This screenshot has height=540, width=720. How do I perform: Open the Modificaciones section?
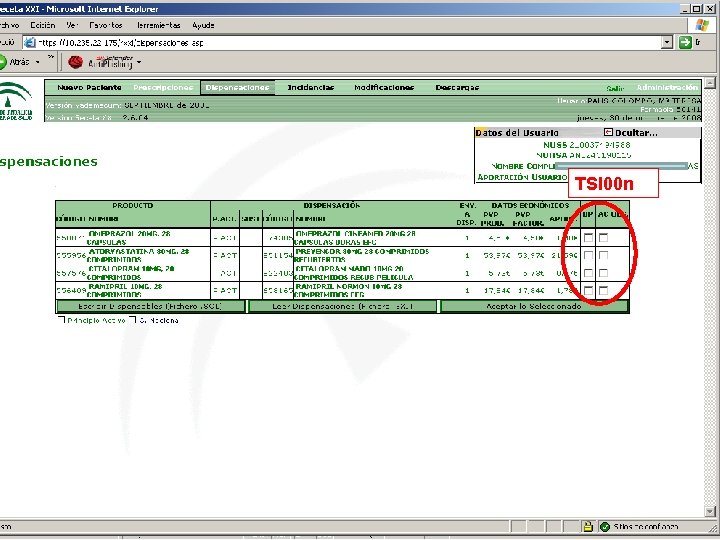(384, 87)
